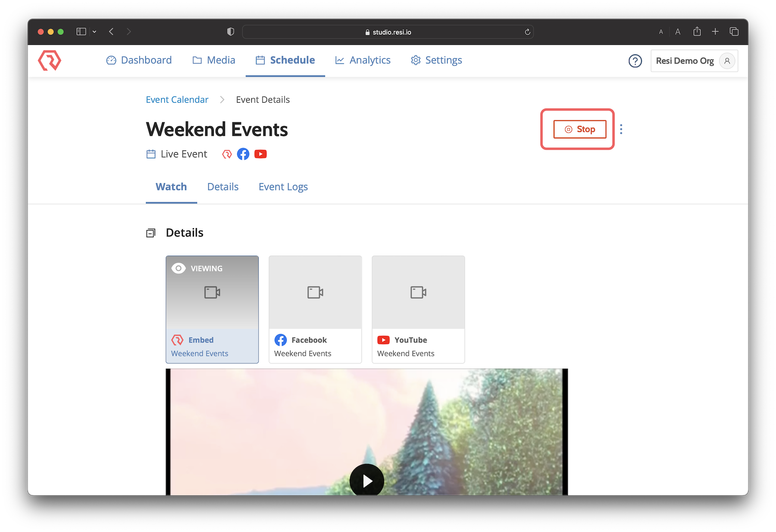Switch to the Details tab
Image resolution: width=776 pixels, height=532 pixels.
pos(223,187)
